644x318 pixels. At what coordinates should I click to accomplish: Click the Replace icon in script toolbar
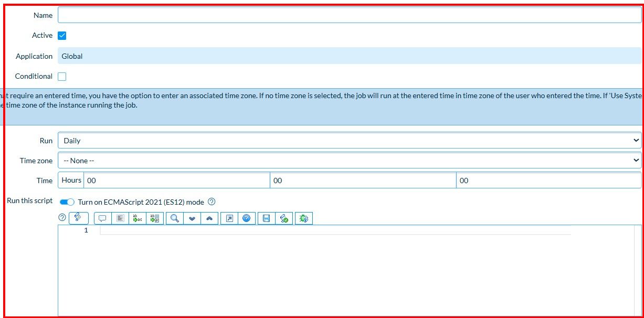coord(138,218)
